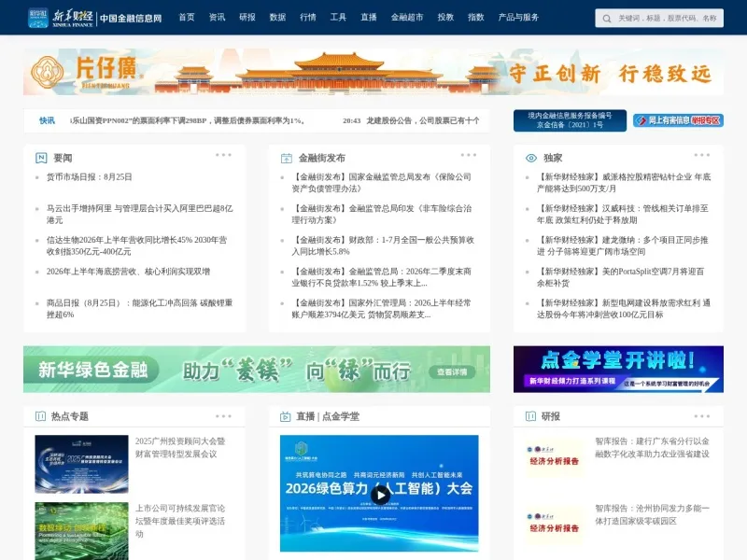
Task: Open 2025广州投资顾问大会 thumbnail image
Action: point(81,464)
